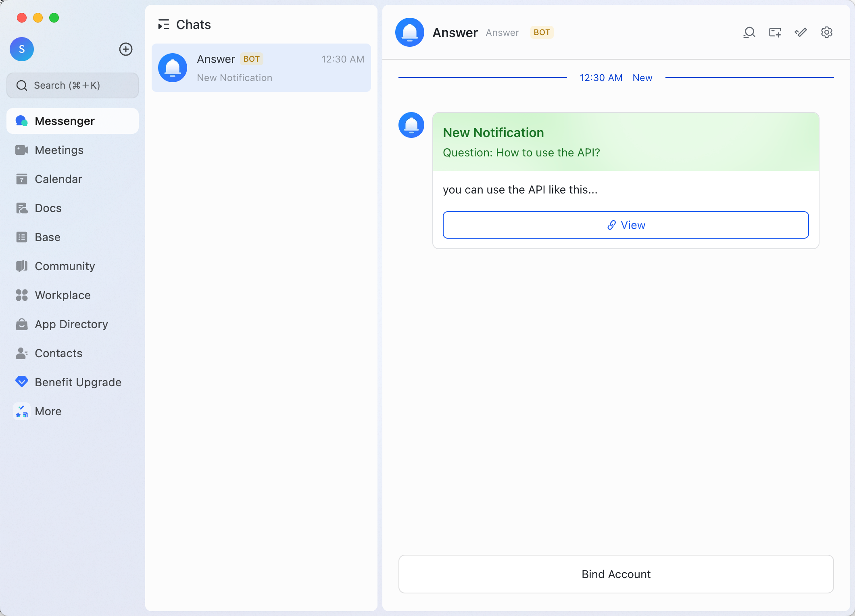
Task: Click the search bar to start searching
Action: click(73, 85)
